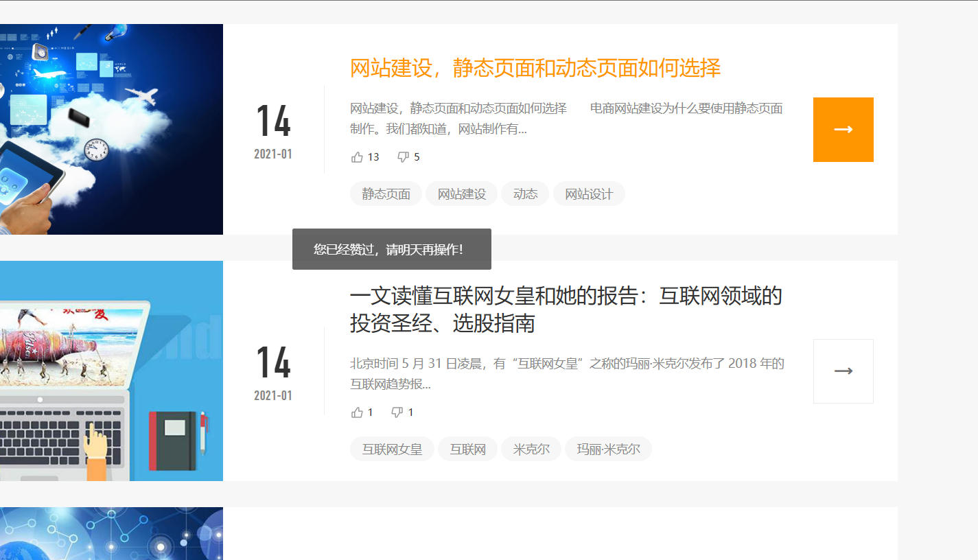Viewport: 978px width, 560px height.
Task: Select the 网站建设 tag
Action: [x=461, y=194]
